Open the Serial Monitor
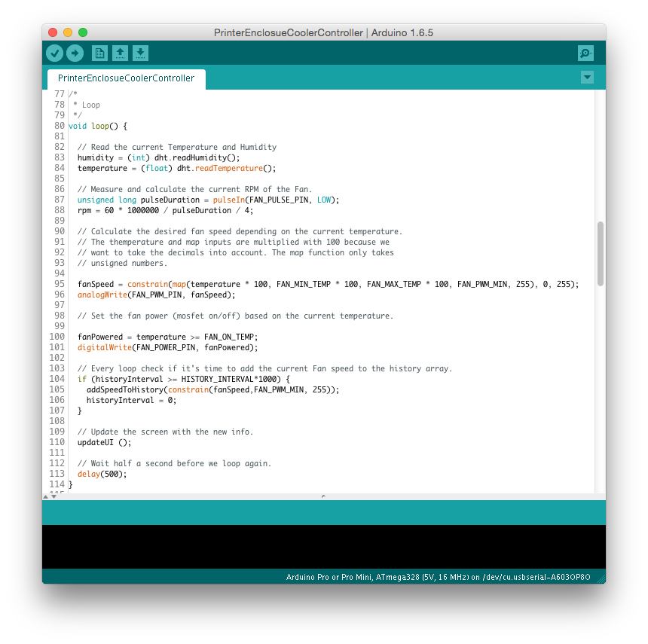 coord(585,53)
